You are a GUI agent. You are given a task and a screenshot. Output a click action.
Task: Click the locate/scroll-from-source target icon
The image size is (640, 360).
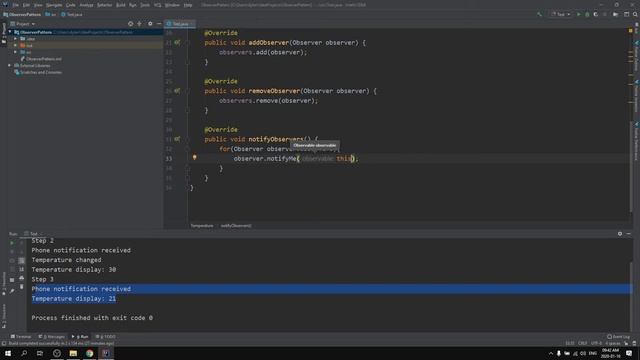pyautogui.click(x=131, y=24)
